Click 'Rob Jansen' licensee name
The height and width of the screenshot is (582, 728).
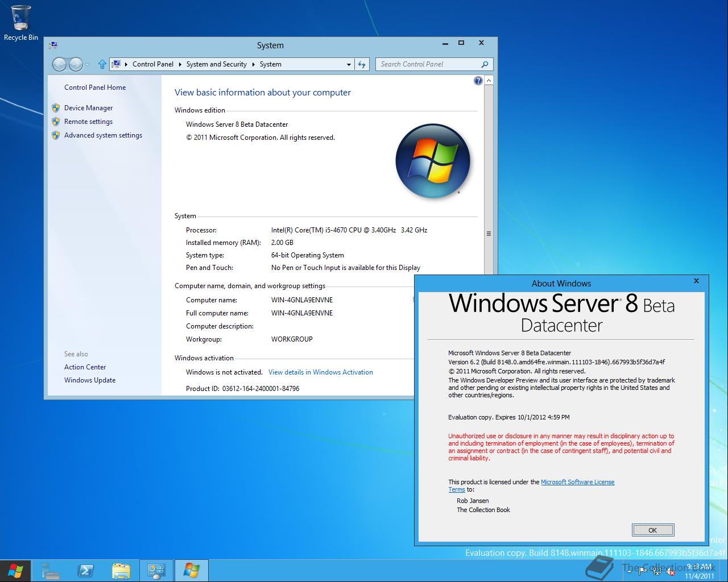point(473,501)
